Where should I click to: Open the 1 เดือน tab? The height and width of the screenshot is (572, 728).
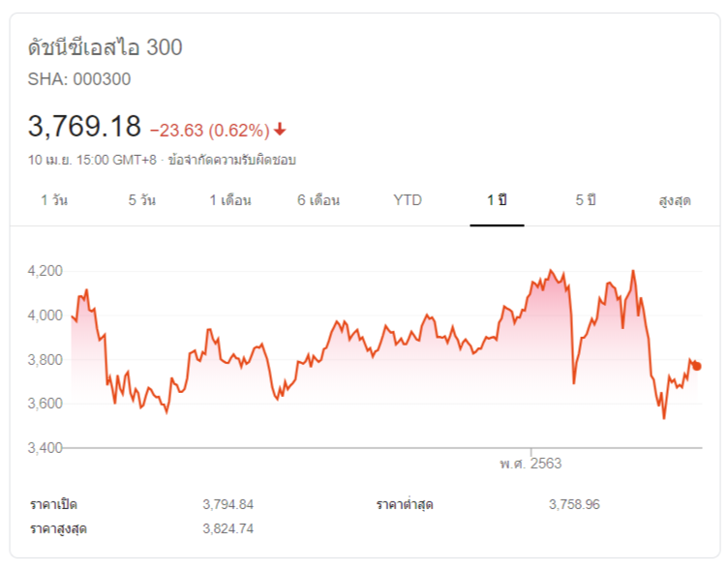[230, 200]
